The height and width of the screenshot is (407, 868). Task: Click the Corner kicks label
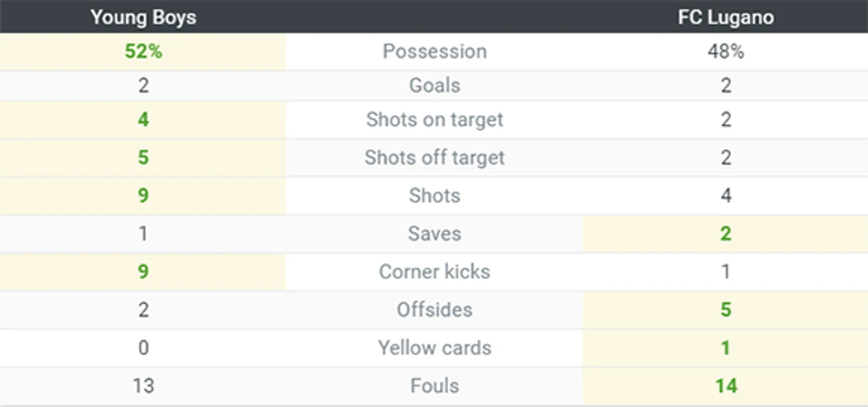(435, 272)
